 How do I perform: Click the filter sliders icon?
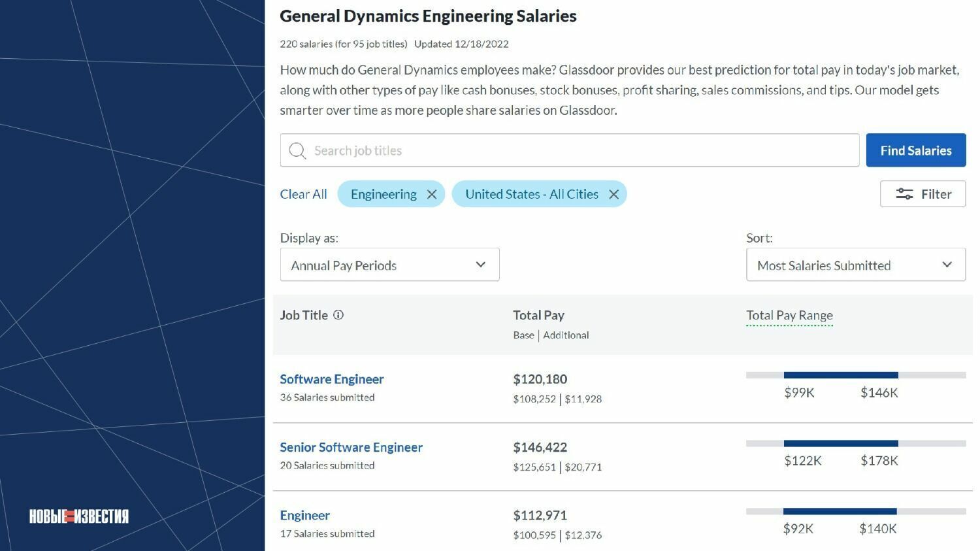click(x=904, y=194)
